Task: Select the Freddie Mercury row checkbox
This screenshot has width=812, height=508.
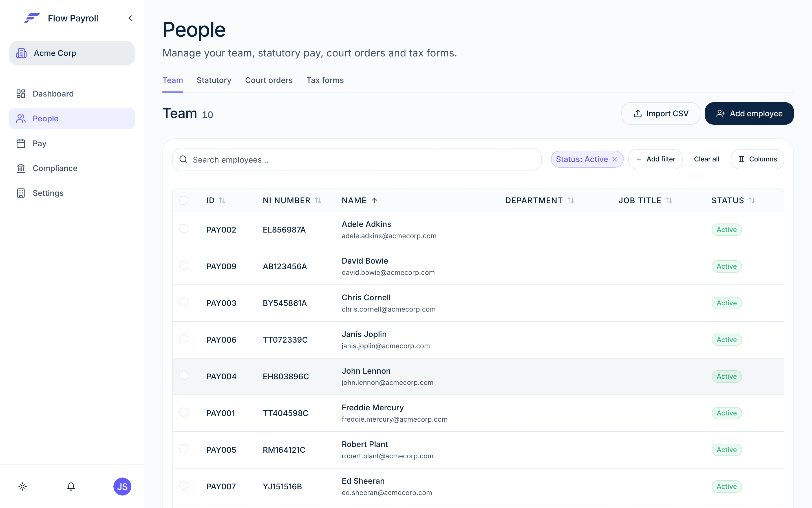Action: 184,412
